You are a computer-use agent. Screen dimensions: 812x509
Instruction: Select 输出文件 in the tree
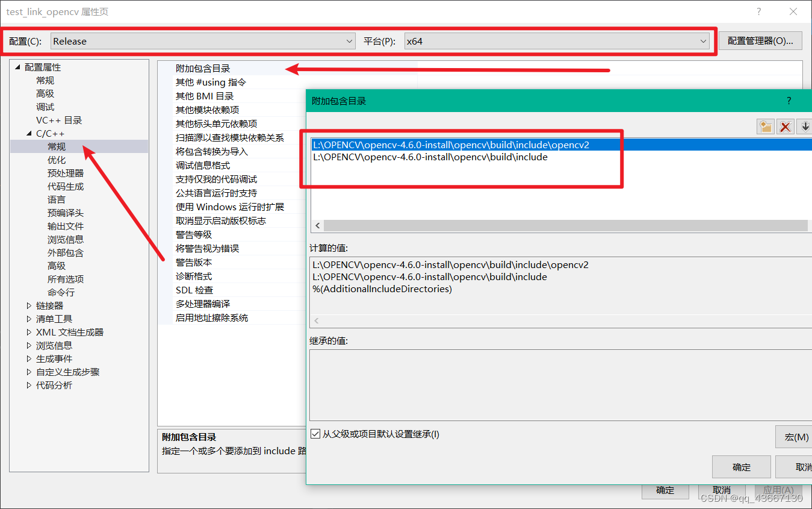(66, 226)
